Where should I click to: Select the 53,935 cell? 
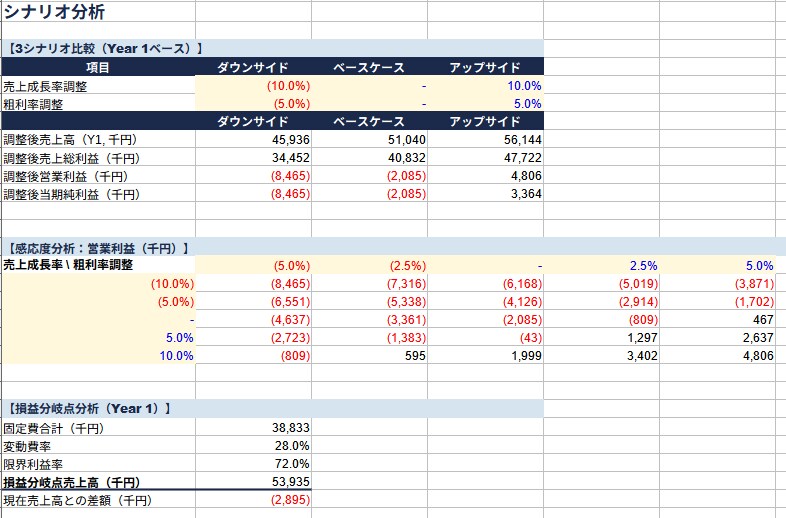pyautogui.click(x=254, y=482)
